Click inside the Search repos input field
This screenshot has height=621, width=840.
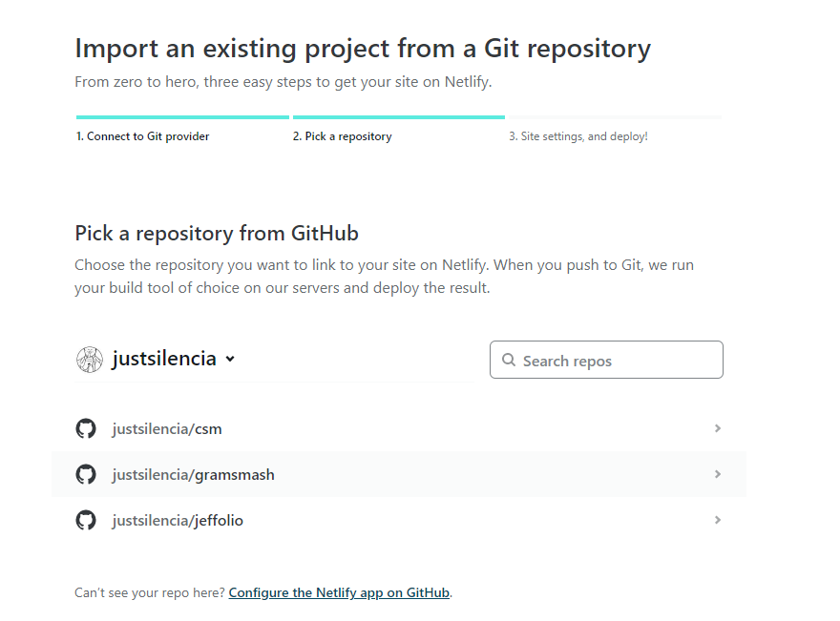pyautogui.click(x=611, y=360)
